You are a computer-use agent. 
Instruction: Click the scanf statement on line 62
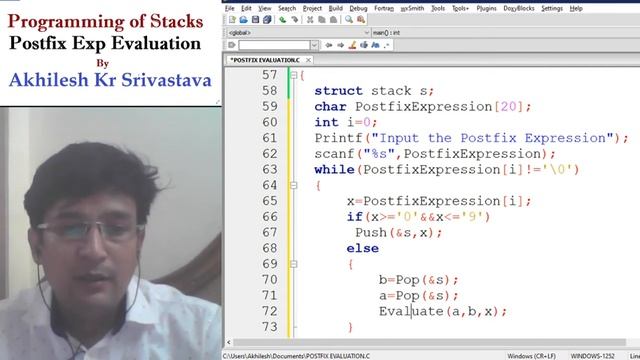click(435, 154)
